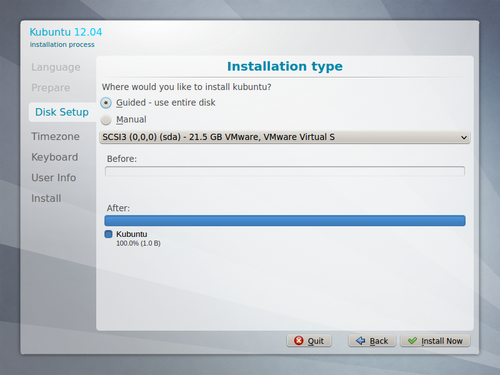Click the empty Before partition bar
The width and height of the screenshot is (500, 375).
(285, 171)
